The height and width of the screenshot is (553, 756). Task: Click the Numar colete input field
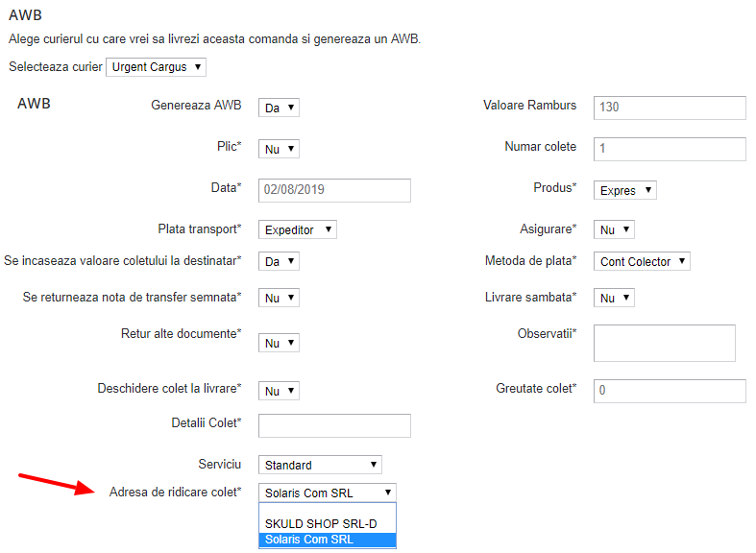click(x=670, y=149)
